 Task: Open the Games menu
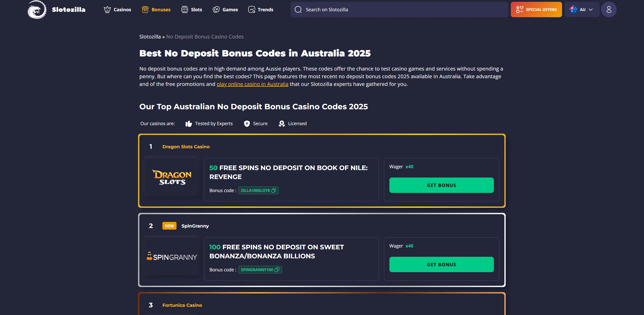(225, 9)
